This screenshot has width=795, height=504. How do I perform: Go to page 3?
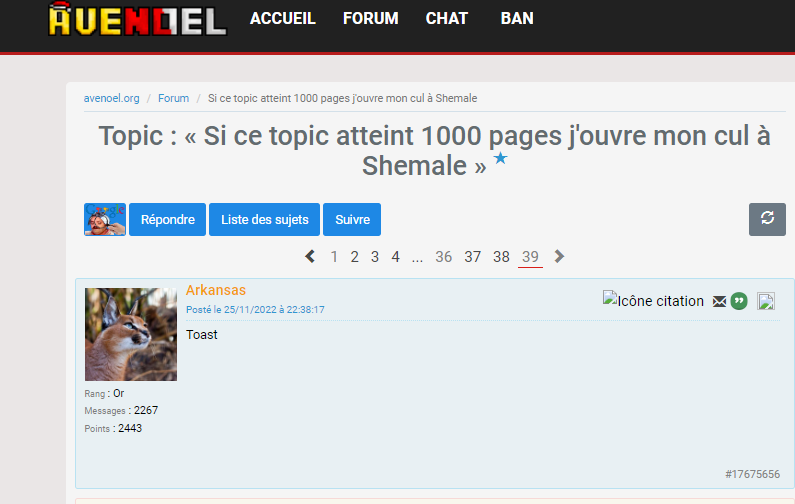click(375, 257)
